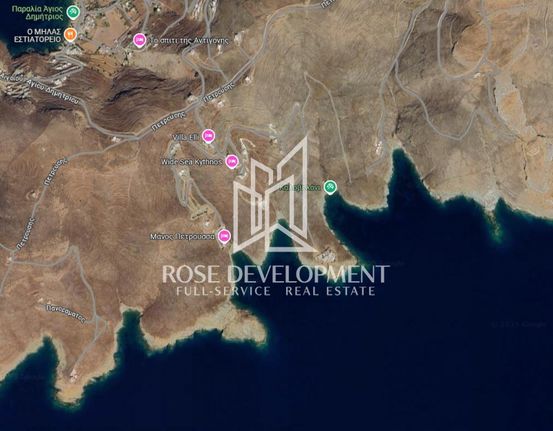Click the pink Villa Elli lodging pin

pos(208,136)
